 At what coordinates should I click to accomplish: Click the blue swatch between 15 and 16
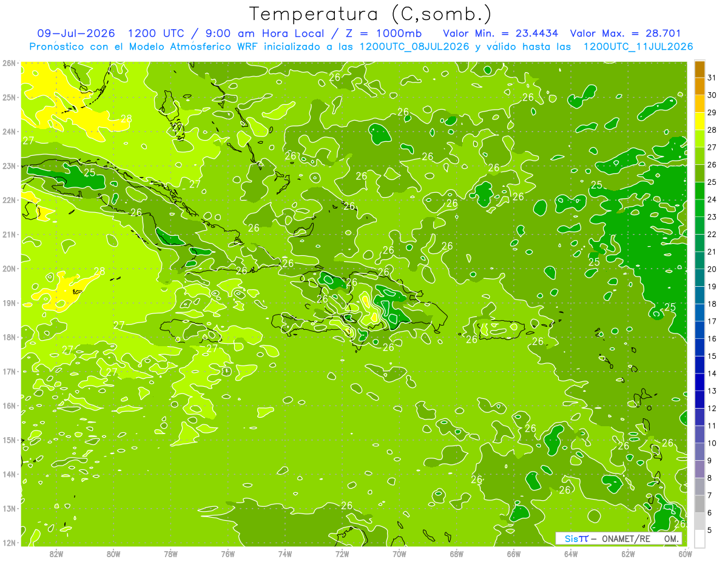[699, 347]
